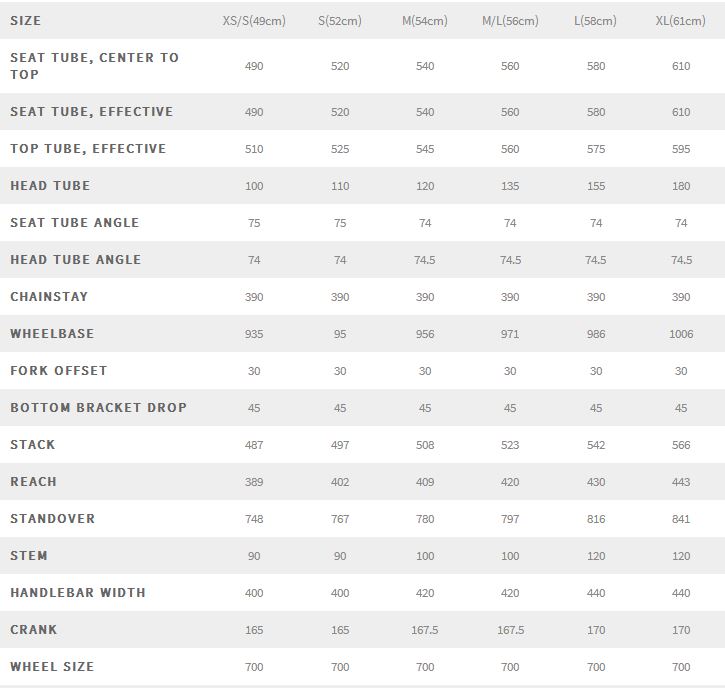
Task: Select the XS/S(49cm) size column header
Action: 254,21
